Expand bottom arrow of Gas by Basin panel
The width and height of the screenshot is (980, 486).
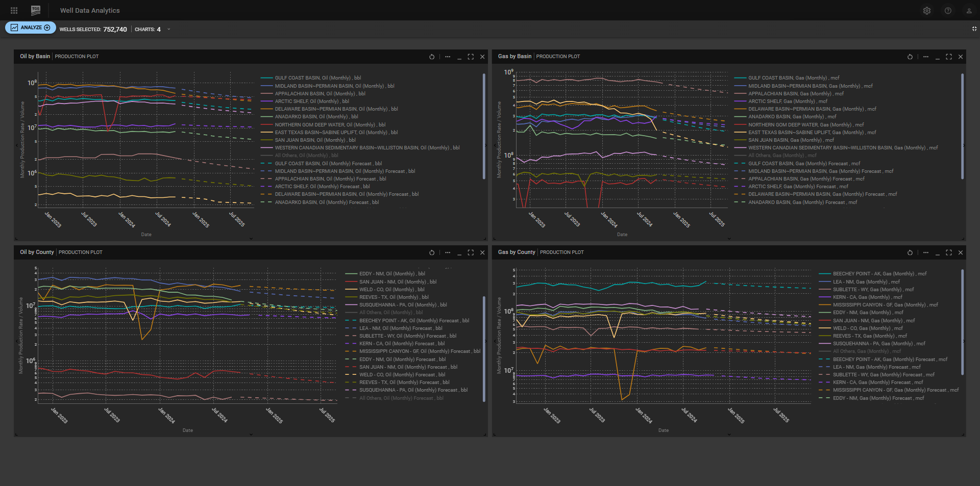pos(729,239)
